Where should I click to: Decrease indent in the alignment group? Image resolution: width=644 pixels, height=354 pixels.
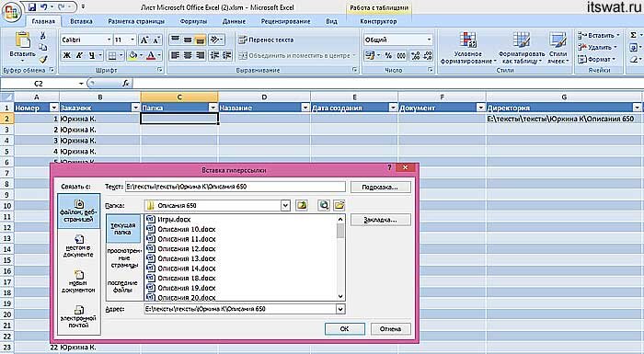pyautogui.click(x=214, y=55)
